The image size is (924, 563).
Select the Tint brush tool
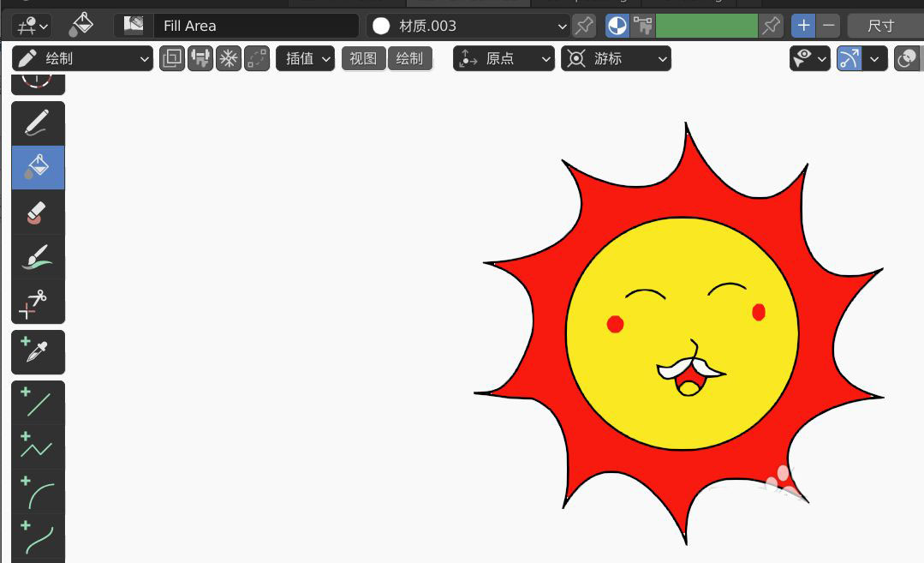click(38, 257)
